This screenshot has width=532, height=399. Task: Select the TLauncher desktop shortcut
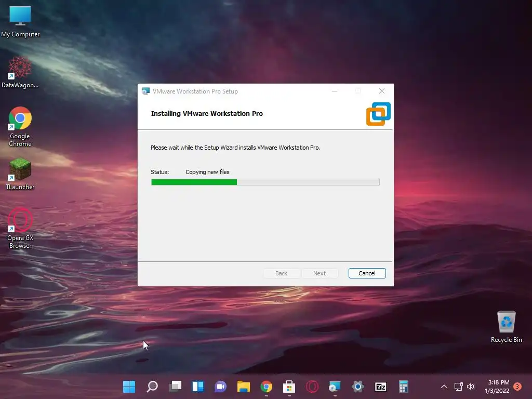(x=20, y=174)
